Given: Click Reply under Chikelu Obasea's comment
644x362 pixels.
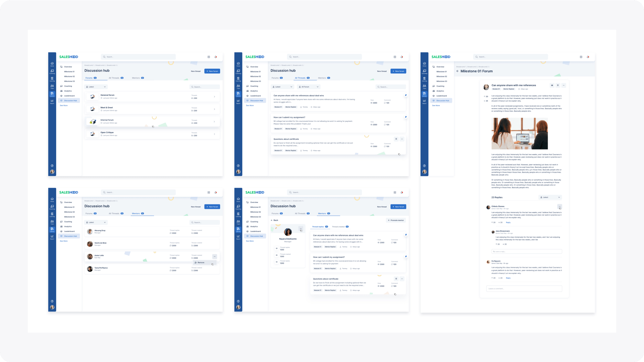Looking at the screenshot, I should (508, 222).
